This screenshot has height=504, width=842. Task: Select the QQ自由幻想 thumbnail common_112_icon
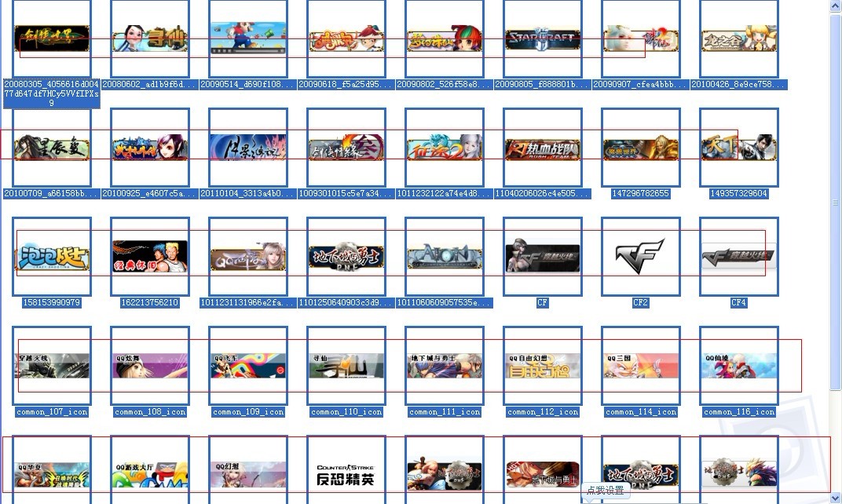(543, 366)
